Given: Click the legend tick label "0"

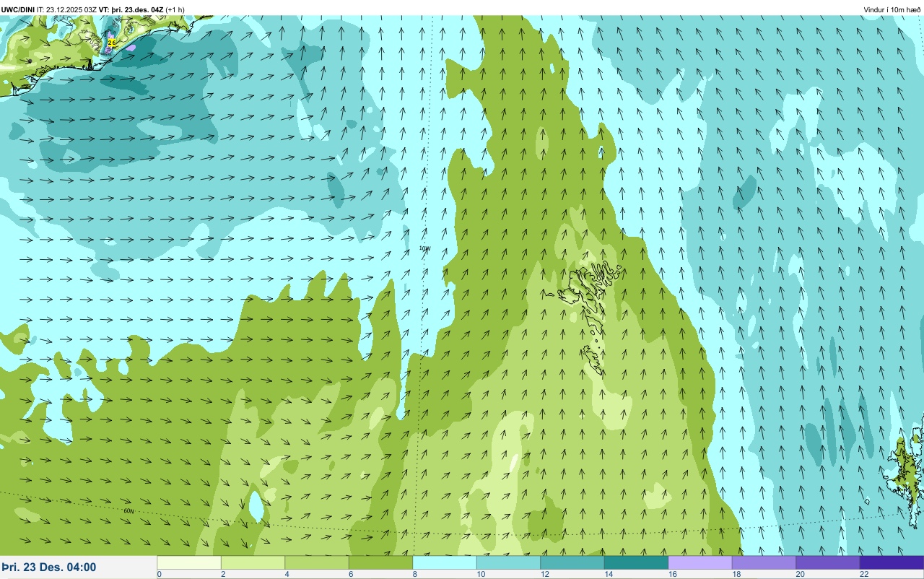Looking at the screenshot, I should pos(159,574).
